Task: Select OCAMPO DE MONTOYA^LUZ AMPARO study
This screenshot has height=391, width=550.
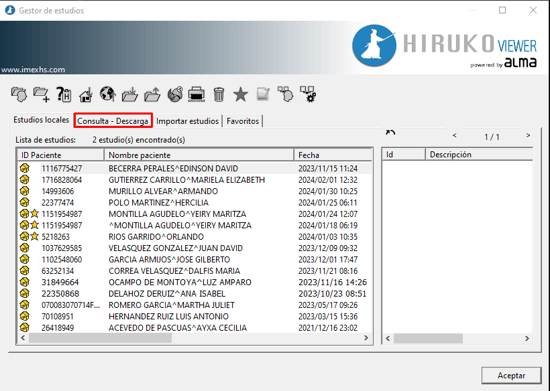Action: point(195,282)
